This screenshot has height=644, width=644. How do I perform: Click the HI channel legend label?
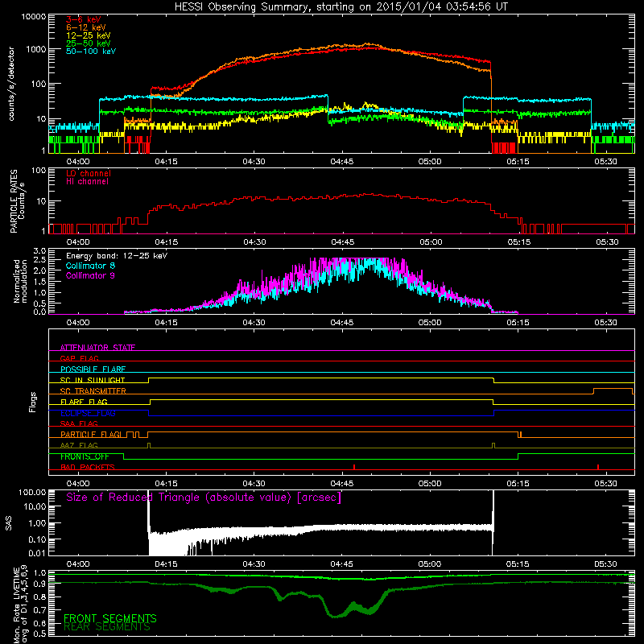tap(87, 182)
